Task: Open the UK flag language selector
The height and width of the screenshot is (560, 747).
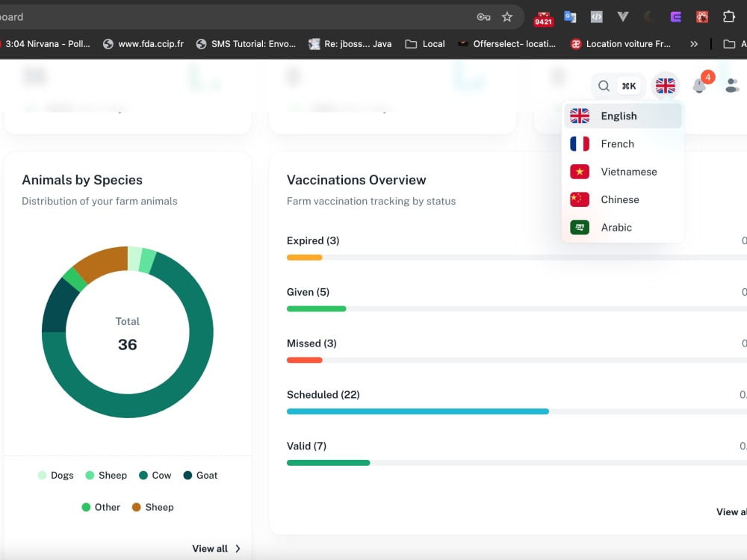Action: [x=665, y=86]
